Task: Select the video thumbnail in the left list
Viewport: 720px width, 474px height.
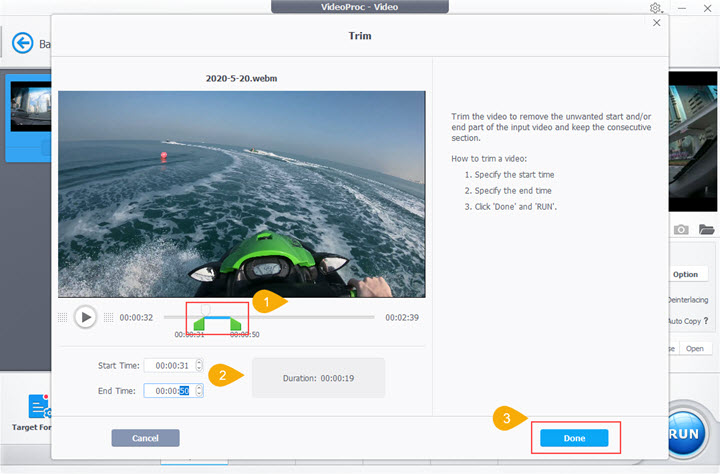Action: (x=31, y=107)
